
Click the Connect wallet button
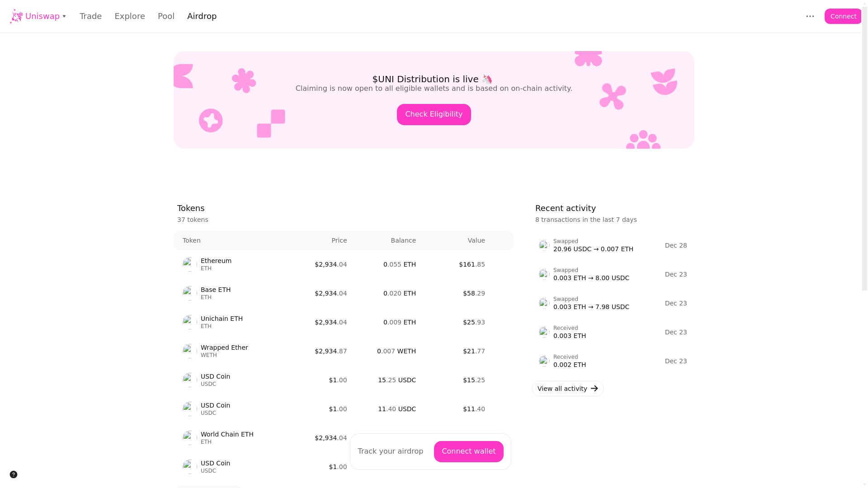pos(468,451)
